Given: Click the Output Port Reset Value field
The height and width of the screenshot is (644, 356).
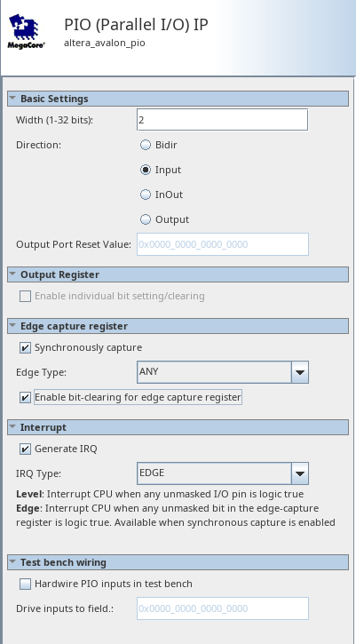Looking at the screenshot, I should tap(223, 244).
